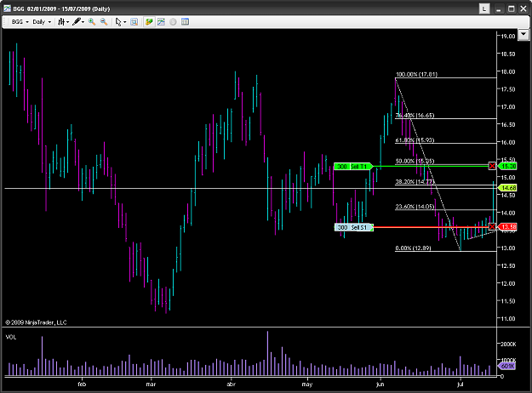Open the indicators icon
Image resolution: width=532 pixels, height=393 pixels.
click(161, 22)
